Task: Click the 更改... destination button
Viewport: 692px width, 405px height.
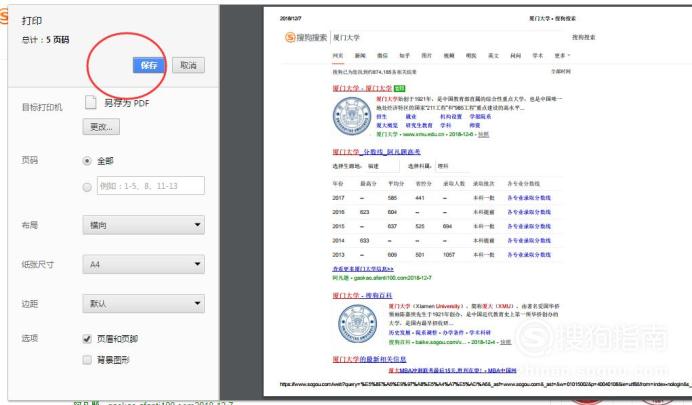Action: (101, 127)
